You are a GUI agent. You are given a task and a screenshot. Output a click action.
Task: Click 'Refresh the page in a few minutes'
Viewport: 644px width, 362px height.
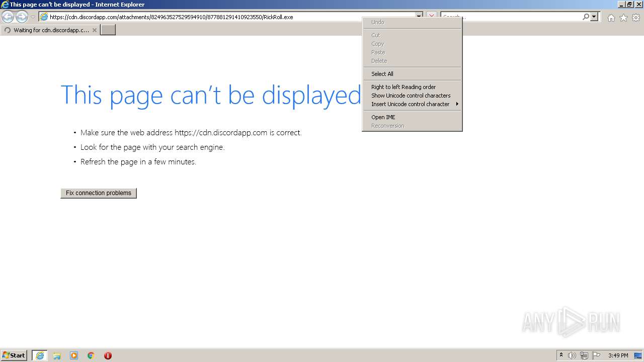138,162
